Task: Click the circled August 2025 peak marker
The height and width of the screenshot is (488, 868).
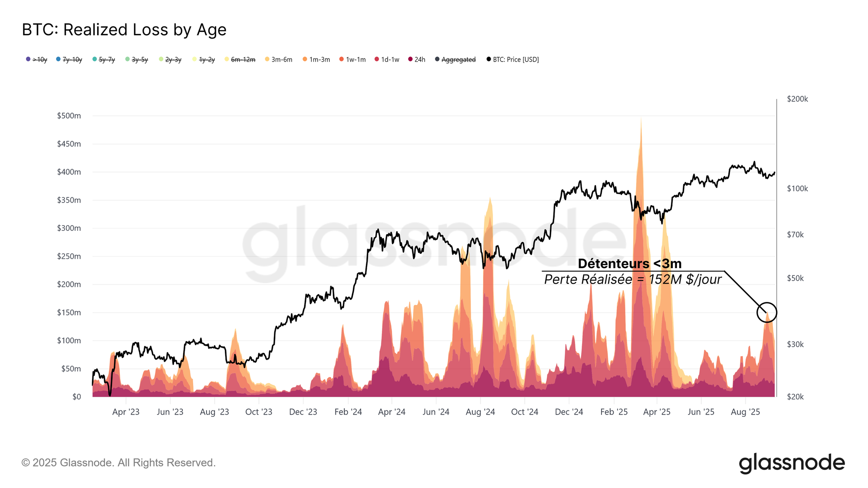Action: coord(766,312)
